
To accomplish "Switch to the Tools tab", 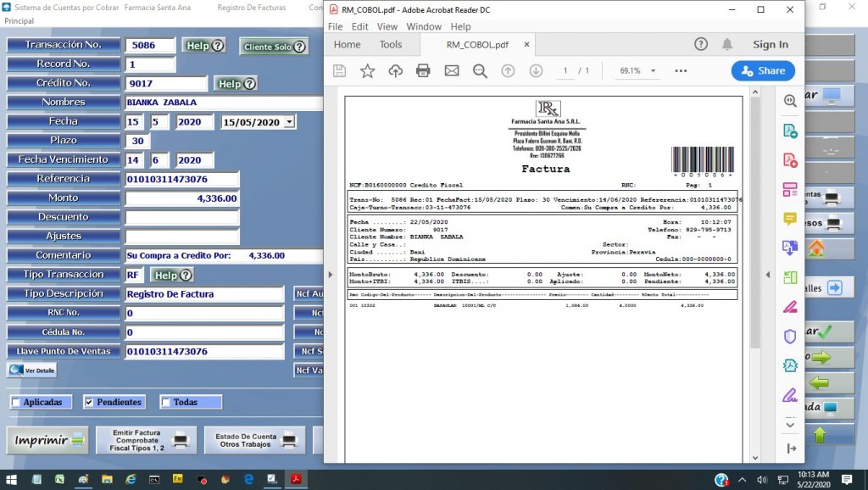I will click(391, 44).
